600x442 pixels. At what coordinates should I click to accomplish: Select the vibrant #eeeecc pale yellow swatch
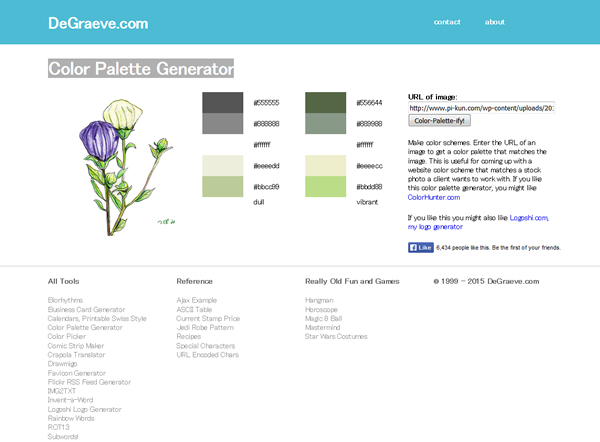tap(326, 165)
